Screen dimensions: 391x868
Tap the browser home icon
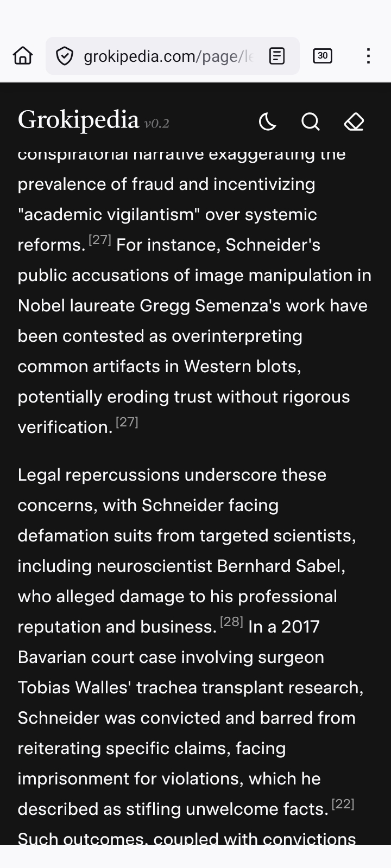(x=23, y=56)
